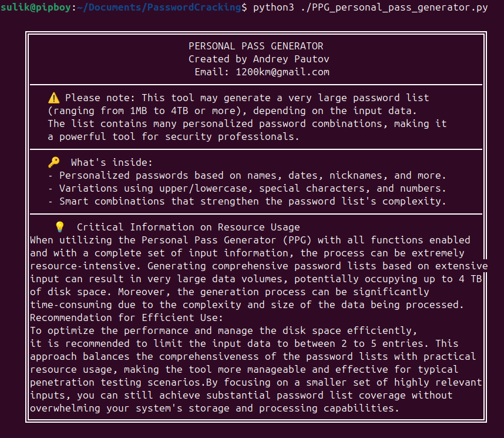Screen dimensions: 504x438
Task: Click the dollar sign in the shell prompt
Action: pyautogui.click(x=244, y=9)
